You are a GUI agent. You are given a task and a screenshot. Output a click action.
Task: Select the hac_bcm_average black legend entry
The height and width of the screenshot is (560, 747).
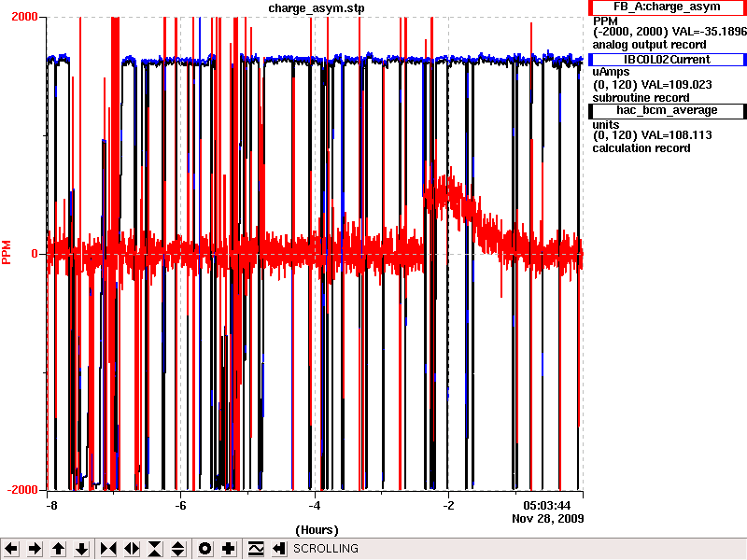667,110
